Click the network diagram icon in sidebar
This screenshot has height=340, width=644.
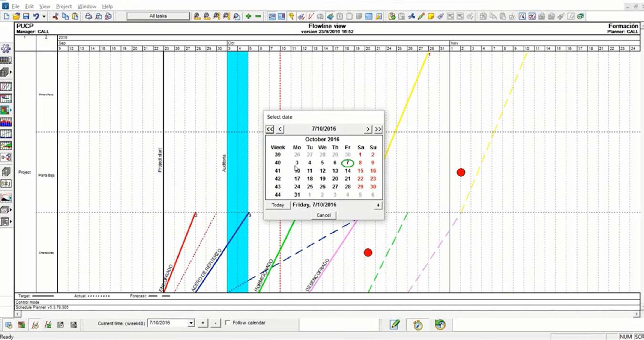click(x=6, y=157)
